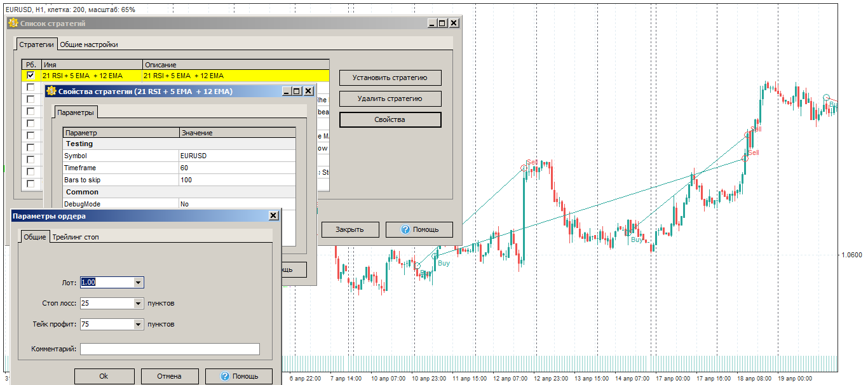Open the Лот dropdown
Image resolution: width=868 pixels, height=385 pixels.
pyautogui.click(x=137, y=282)
